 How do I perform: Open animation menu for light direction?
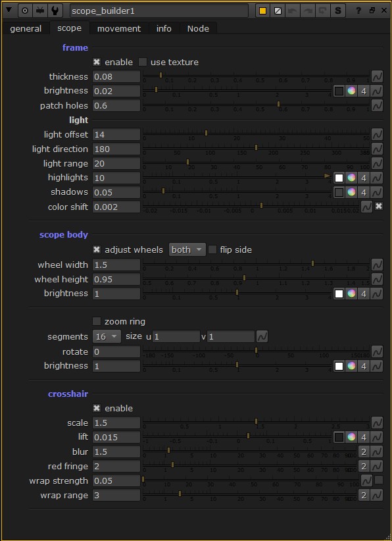click(x=377, y=149)
